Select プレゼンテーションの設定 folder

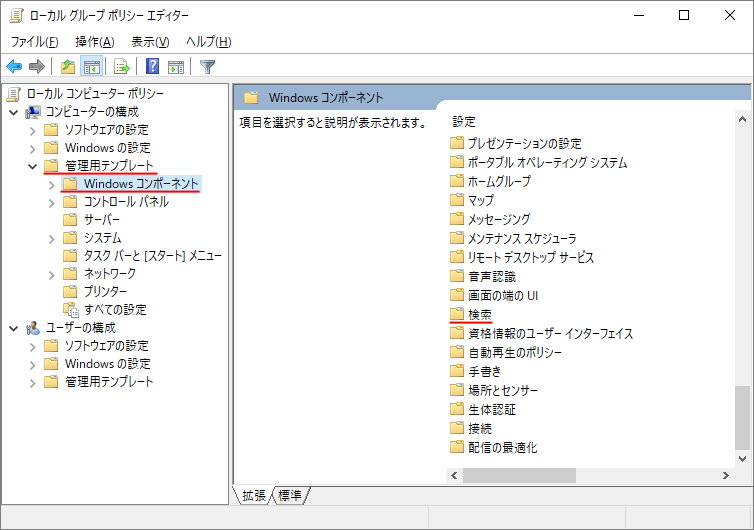point(525,143)
